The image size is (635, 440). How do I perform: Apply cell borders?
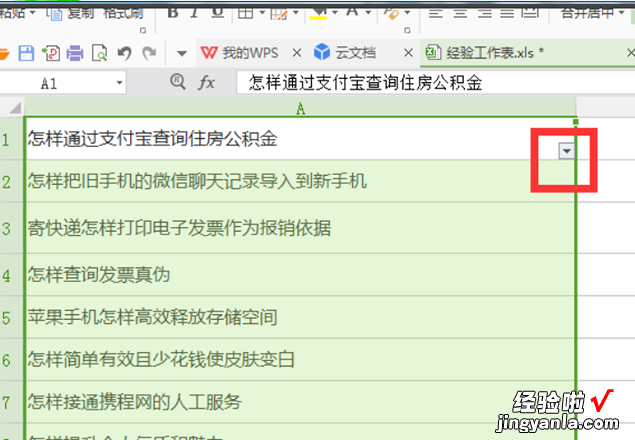(x=245, y=13)
